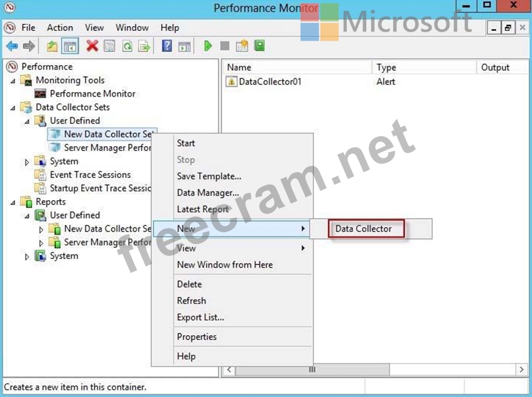Open the Help menu in the menu bar
Screen dimensions: 532x397
click(170, 27)
